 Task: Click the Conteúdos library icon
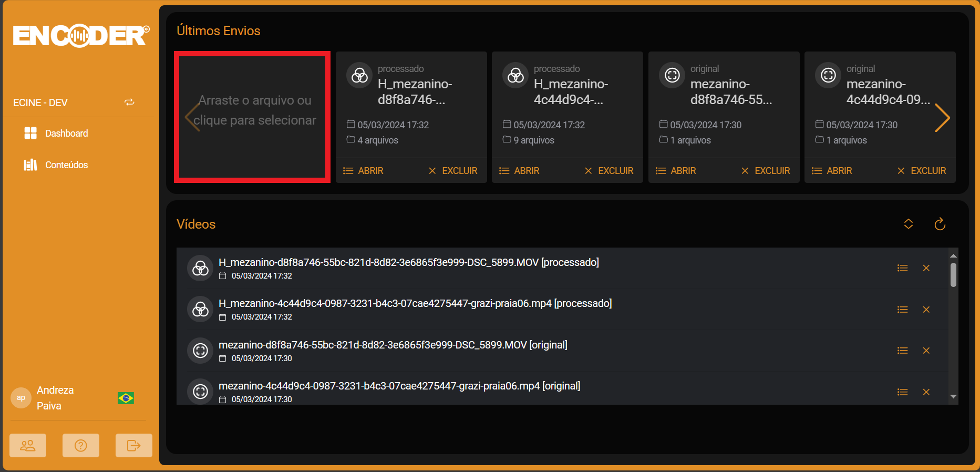[x=30, y=165]
